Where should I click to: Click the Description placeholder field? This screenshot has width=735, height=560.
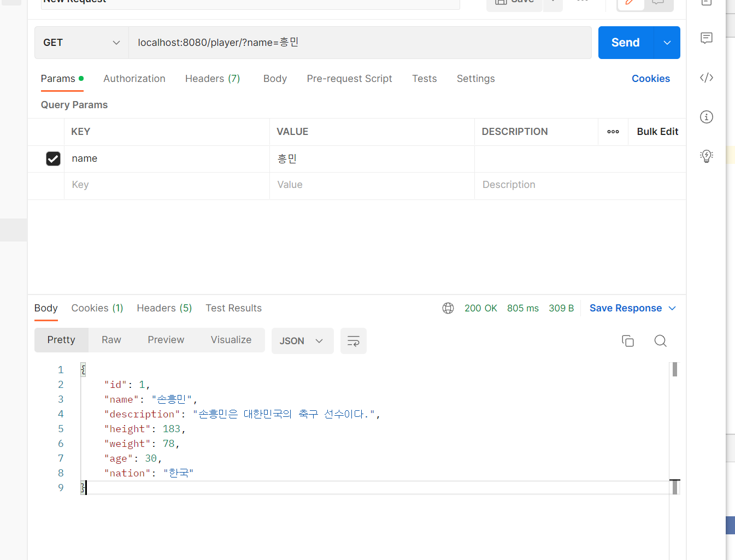point(580,185)
